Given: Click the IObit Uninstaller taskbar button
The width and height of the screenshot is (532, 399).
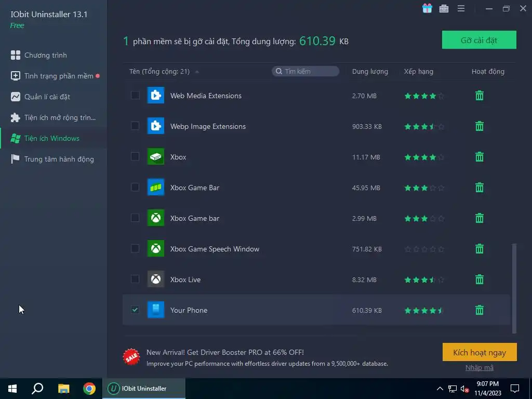Looking at the screenshot, I should click(x=144, y=389).
